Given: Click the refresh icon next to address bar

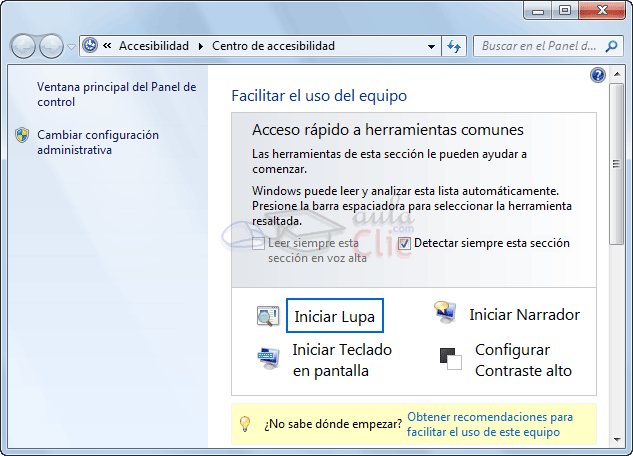Looking at the screenshot, I should pyautogui.click(x=455, y=46).
